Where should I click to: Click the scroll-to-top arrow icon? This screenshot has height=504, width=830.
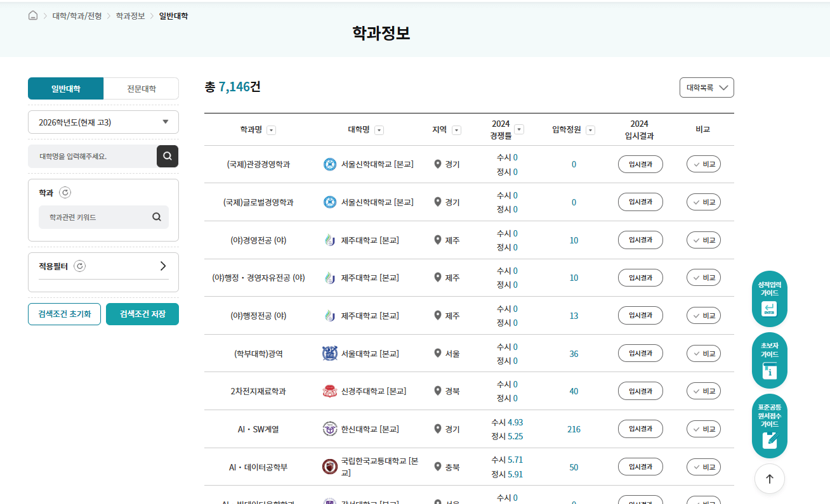(769, 479)
